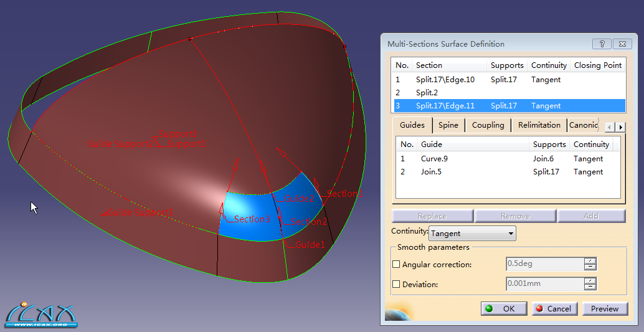The height and width of the screenshot is (332, 644).
Task: Click the help question mark button
Action: click(x=602, y=44)
